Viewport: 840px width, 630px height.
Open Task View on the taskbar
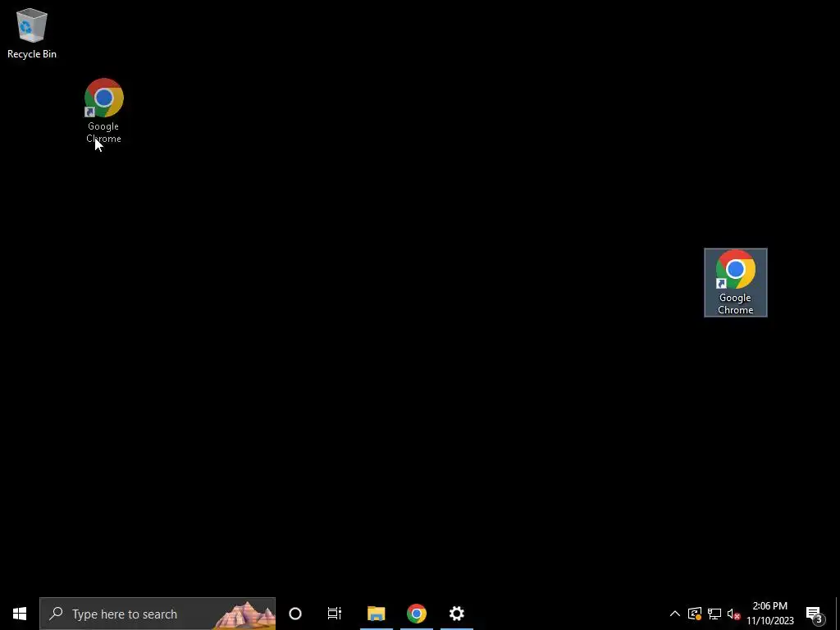[x=335, y=614]
